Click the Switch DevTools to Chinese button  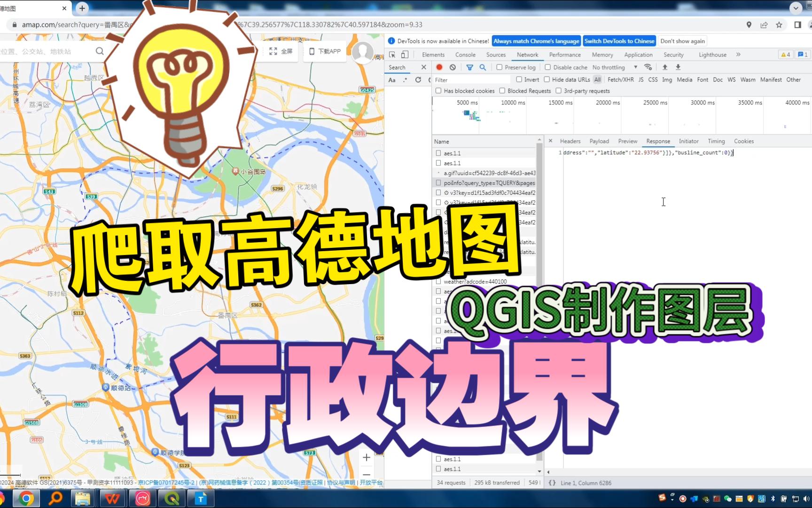[619, 41]
